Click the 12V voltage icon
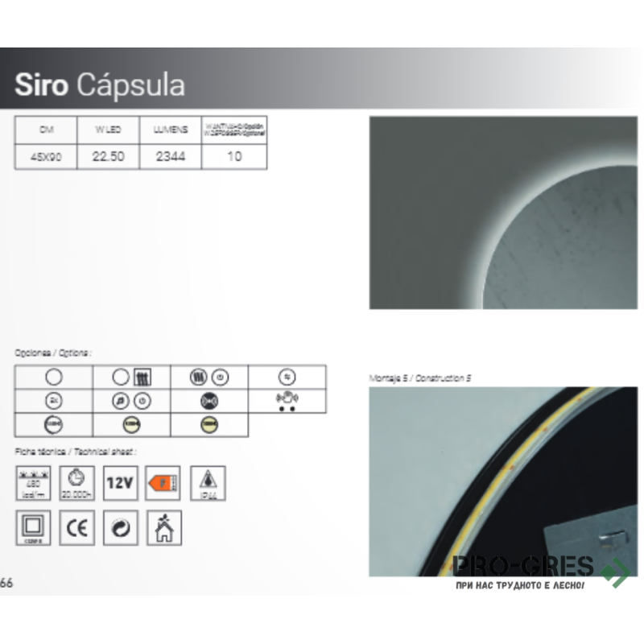The width and height of the screenshot is (644, 644). tap(120, 483)
